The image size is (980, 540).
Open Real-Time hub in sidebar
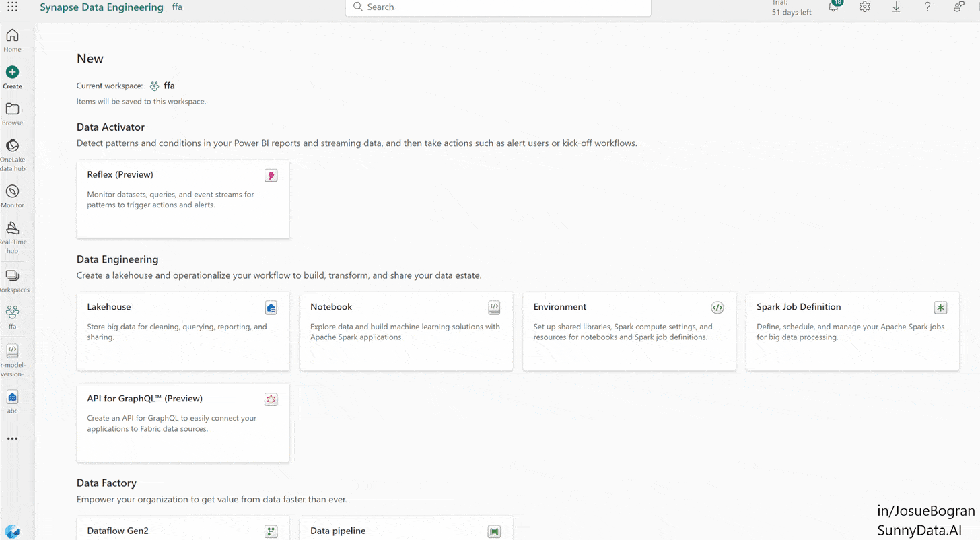pos(12,238)
